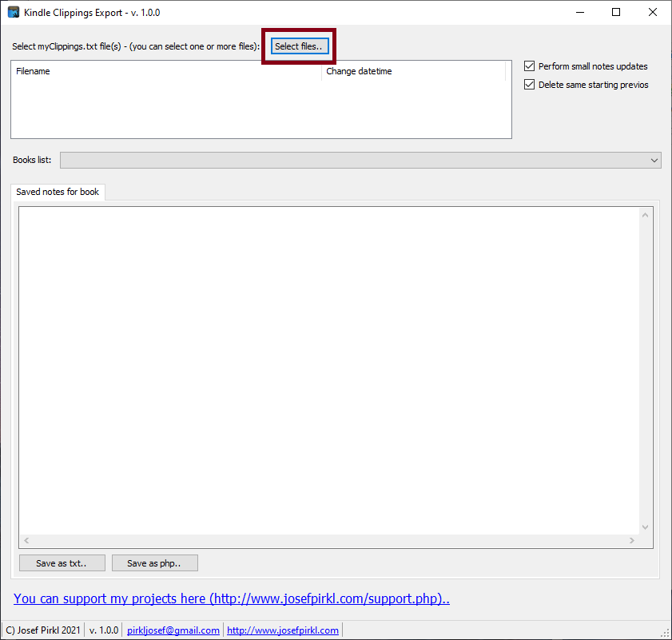672x640 pixels.
Task: Click the Kindle Clippings Export app icon
Action: [14, 12]
